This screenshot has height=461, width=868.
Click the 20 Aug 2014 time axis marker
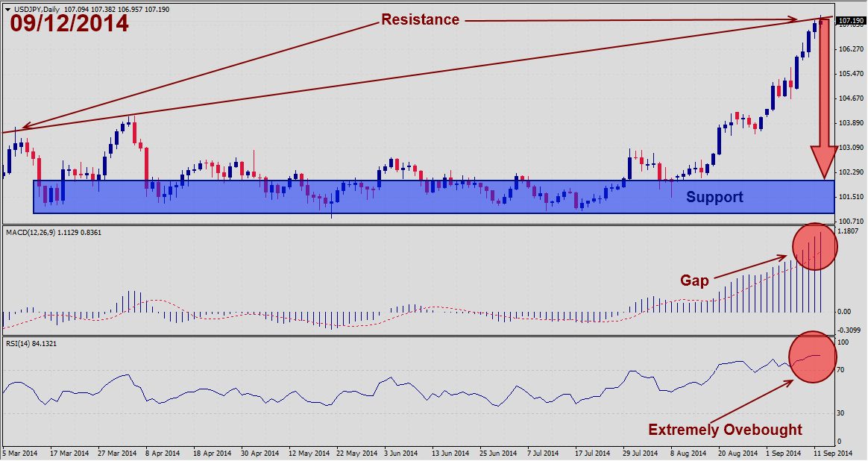click(x=732, y=453)
